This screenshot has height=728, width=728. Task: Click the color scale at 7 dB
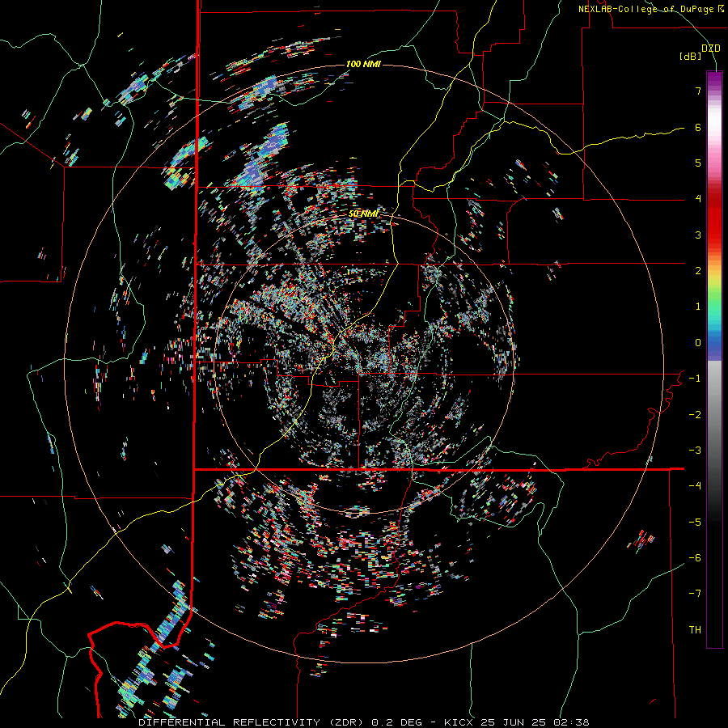tap(714, 91)
